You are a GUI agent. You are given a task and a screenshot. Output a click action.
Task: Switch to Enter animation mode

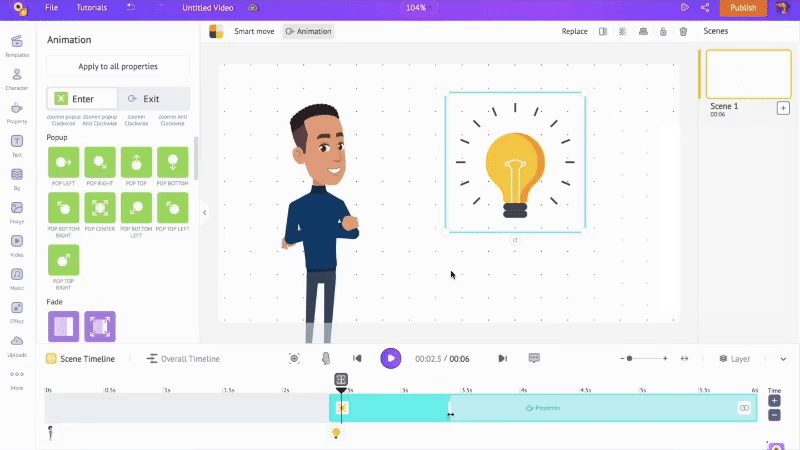click(82, 99)
